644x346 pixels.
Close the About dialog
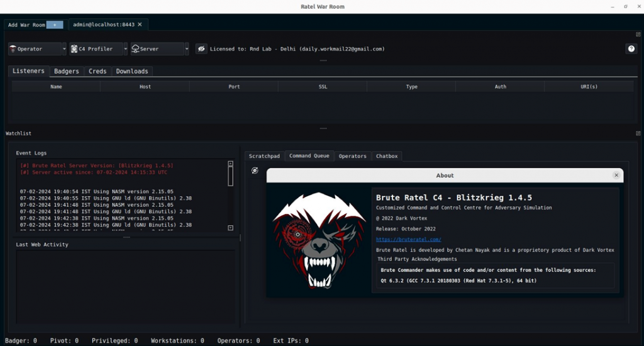pyautogui.click(x=616, y=175)
